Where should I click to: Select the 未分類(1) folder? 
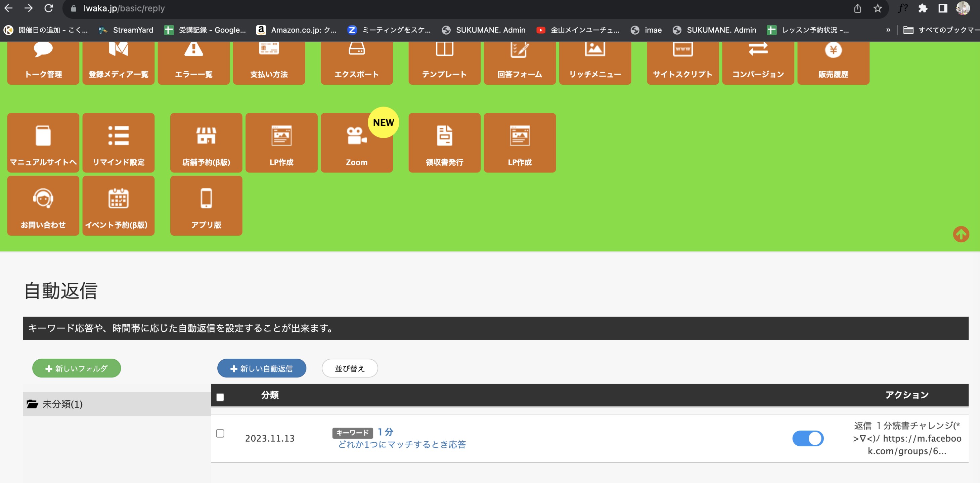[x=117, y=404]
